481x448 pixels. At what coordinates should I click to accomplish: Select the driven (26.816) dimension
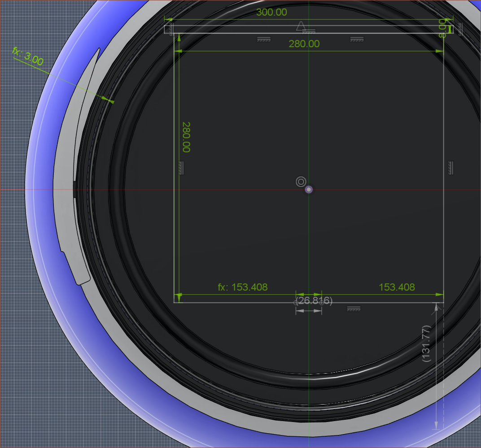315,301
